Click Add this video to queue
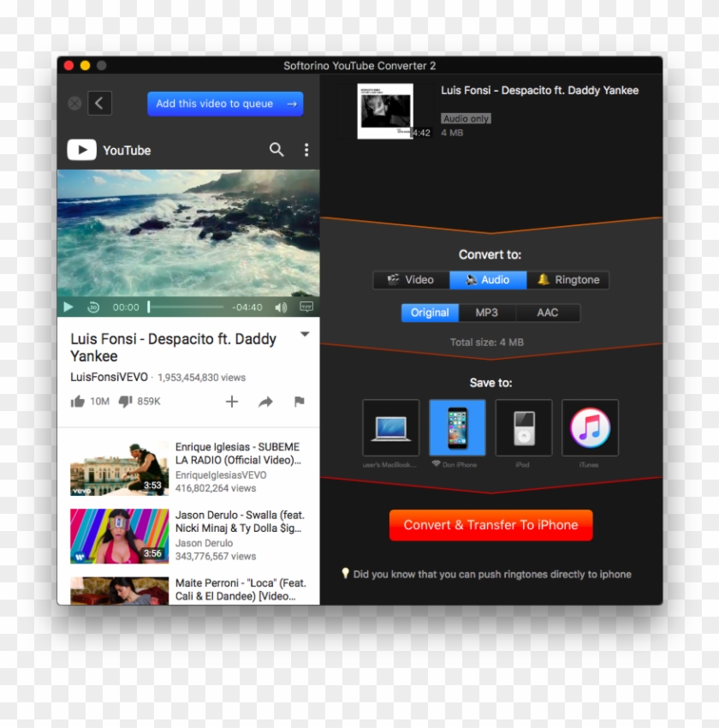The height and width of the screenshot is (728, 719). (225, 103)
